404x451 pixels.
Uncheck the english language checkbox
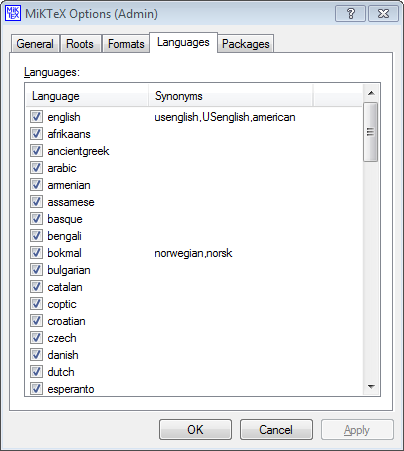pyautogui.click(x=36, y=117)
